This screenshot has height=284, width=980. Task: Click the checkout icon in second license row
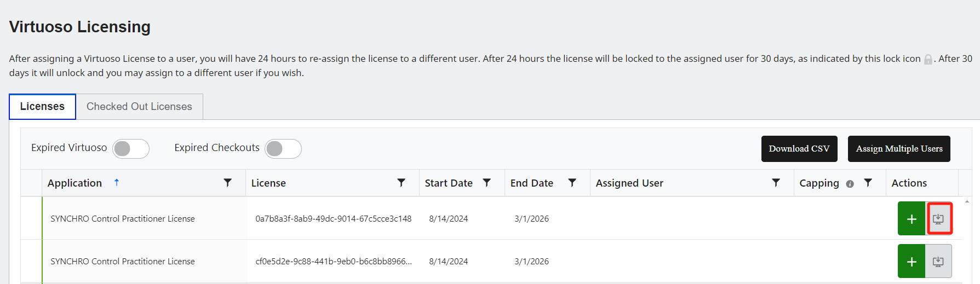(938, 262)
